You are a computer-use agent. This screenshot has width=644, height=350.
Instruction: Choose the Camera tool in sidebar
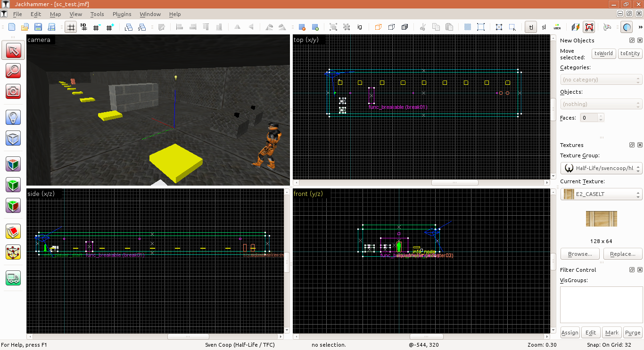pyautogui.click(x=13, y=91)
